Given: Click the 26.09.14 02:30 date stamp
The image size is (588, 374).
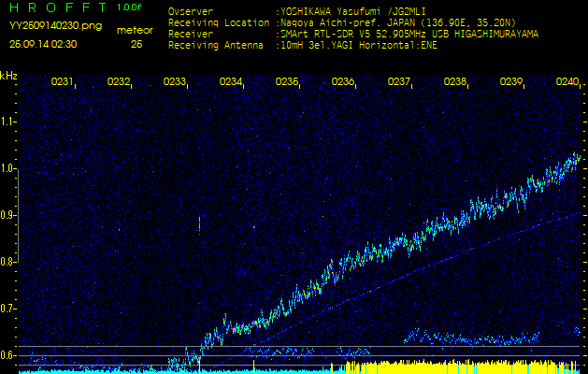Looking at the screenshot, I should pyautogui.click(x=43, y=43).
